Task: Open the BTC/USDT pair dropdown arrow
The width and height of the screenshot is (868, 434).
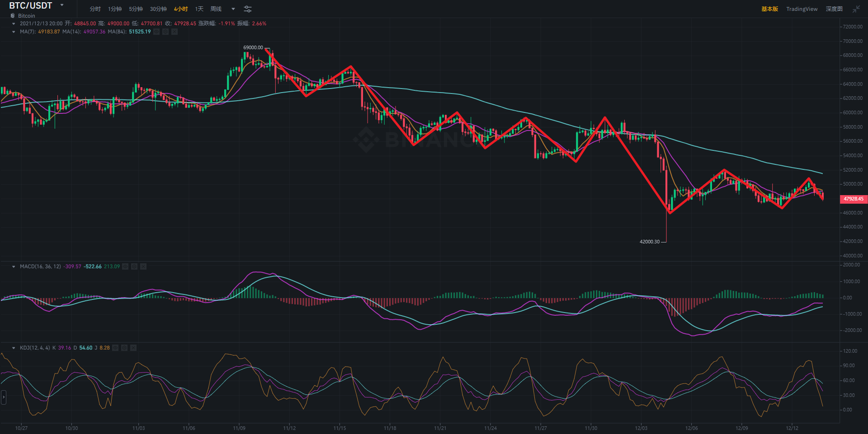Action: 62,5
